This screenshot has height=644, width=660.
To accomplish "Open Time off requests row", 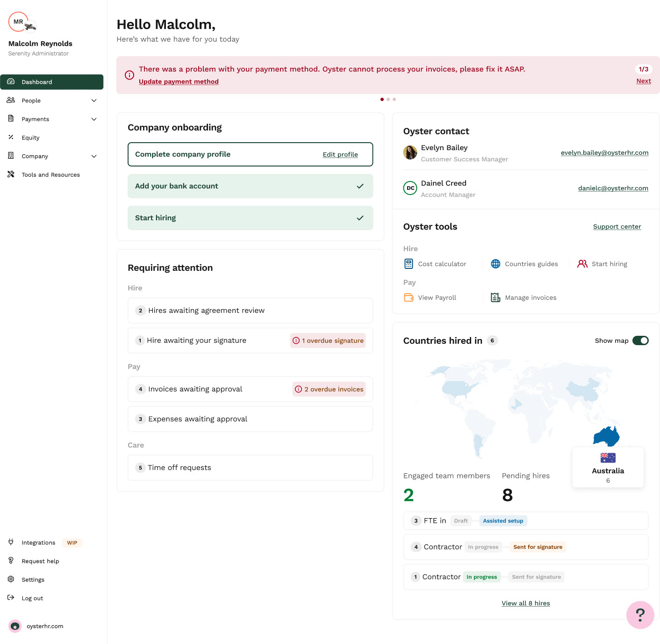I will [x=250, y=468].
